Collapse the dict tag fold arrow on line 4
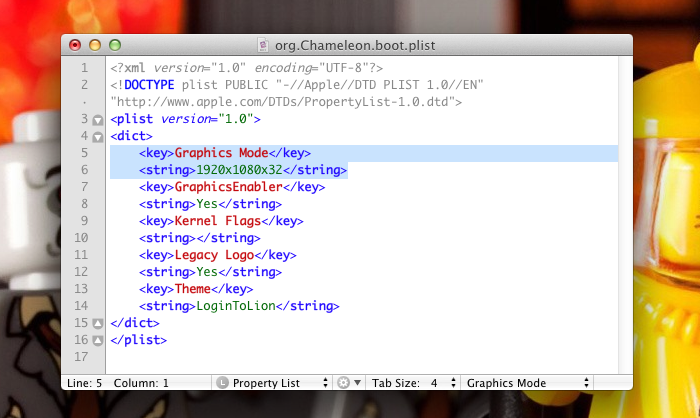This screenshot has width=700, height=418. tap(98, 137)
